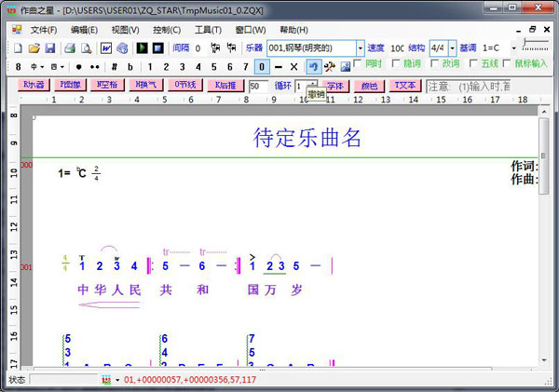Screen dimensions: 559x392
Task: Expand the 基调 1=C key dropdown
Action: pos(511,47)
